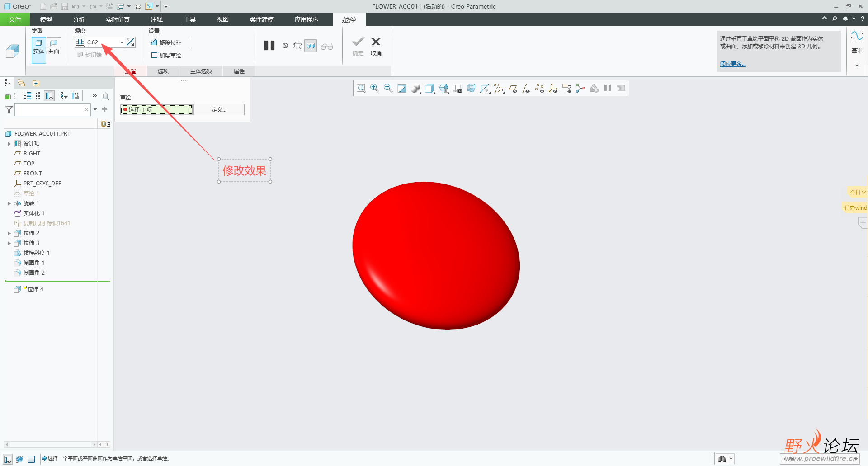Switch to the 分析 ribbon tab

(x=79, y=19)
